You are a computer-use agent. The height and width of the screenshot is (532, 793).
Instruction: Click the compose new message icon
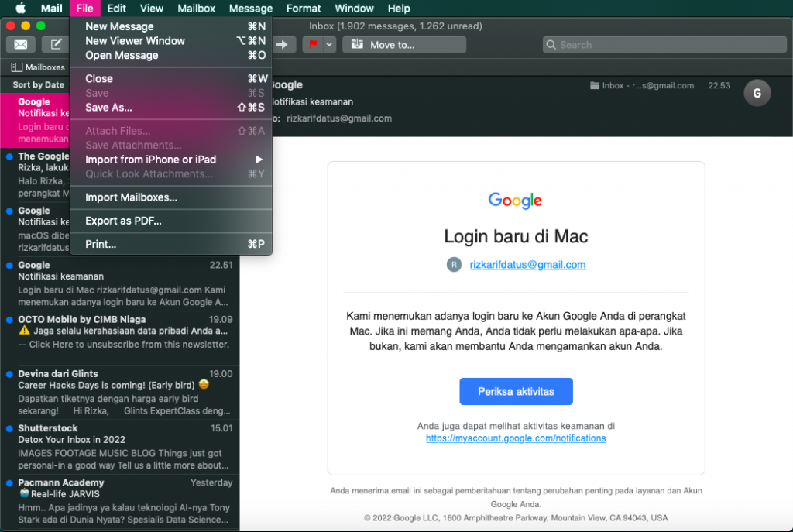coord(56,45)
